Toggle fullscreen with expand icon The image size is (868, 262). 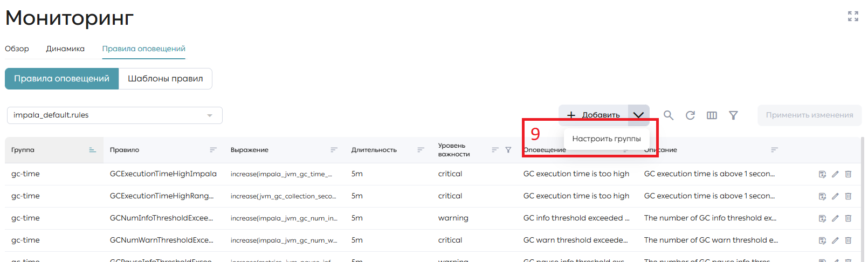853,16
